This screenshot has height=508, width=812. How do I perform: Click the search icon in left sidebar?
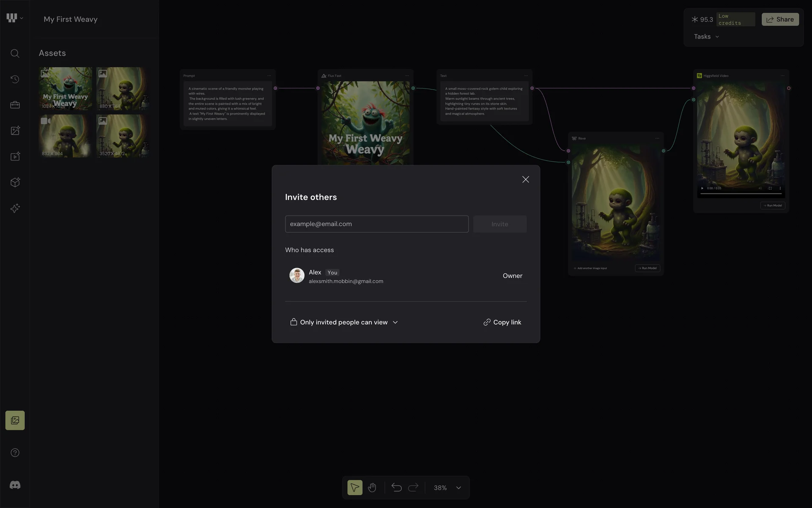click(x=15, y=53)
